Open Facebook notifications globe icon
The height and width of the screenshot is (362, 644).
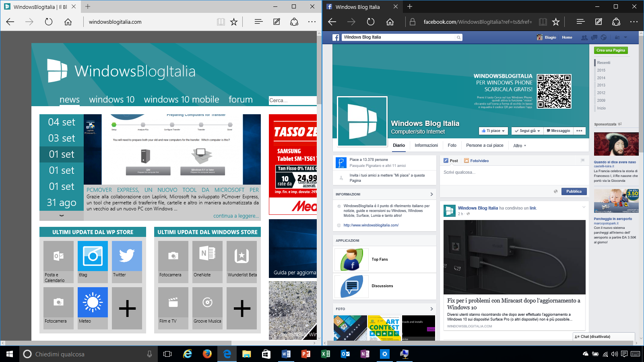click(x=603, y=37)
